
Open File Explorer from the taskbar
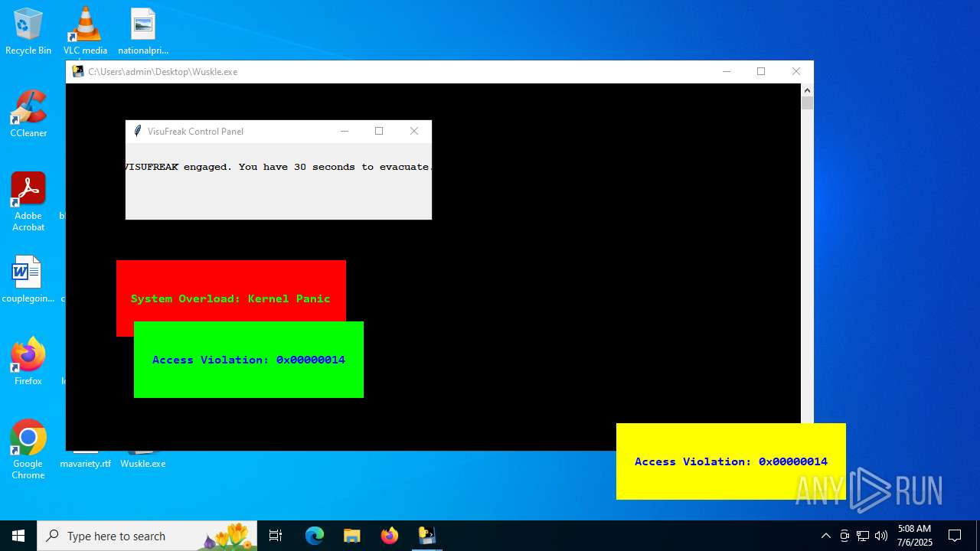(x=351, y=536)
